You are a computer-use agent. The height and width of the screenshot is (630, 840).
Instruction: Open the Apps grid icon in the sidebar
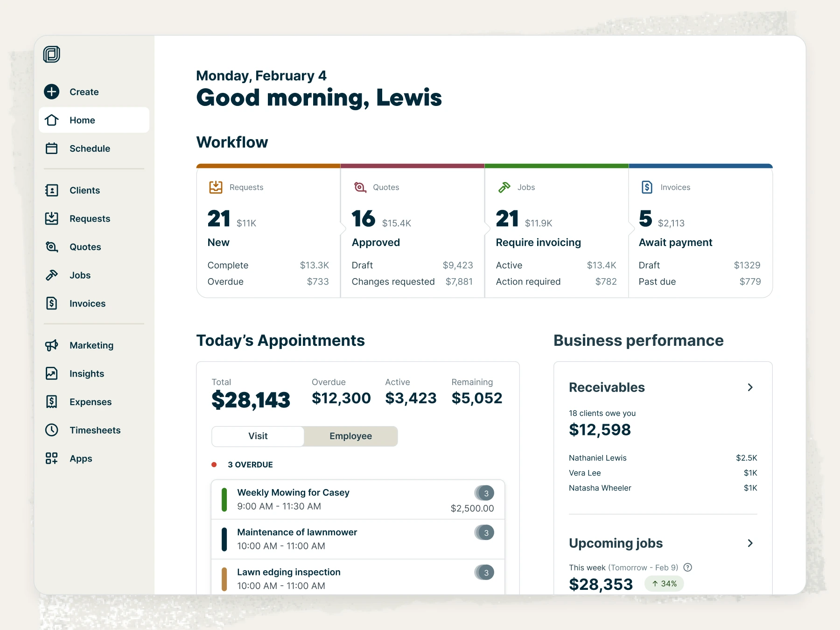click(x=51, y=458)
